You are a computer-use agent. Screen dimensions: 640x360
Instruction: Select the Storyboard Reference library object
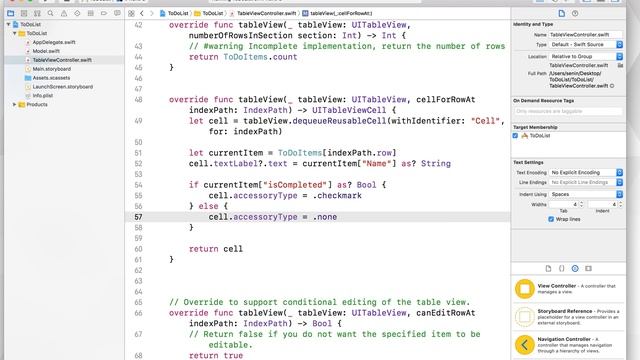[x=568, y=317]
